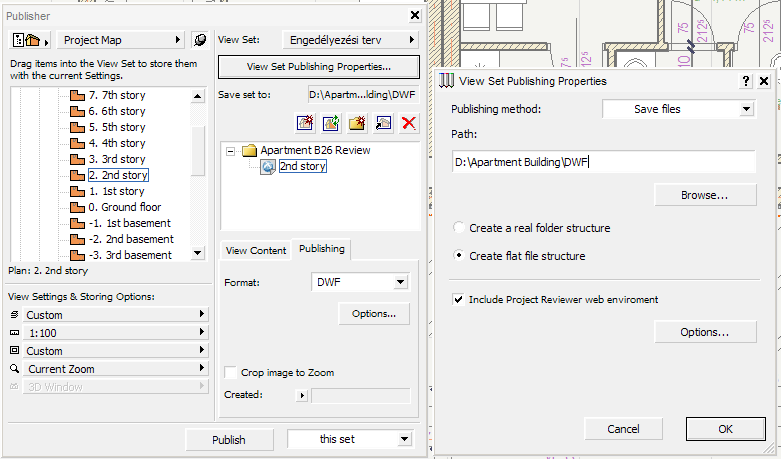Click the DWF document icon beside 2nd story
781x459 pixels.
pyautogui.click(x=268, y=167)
